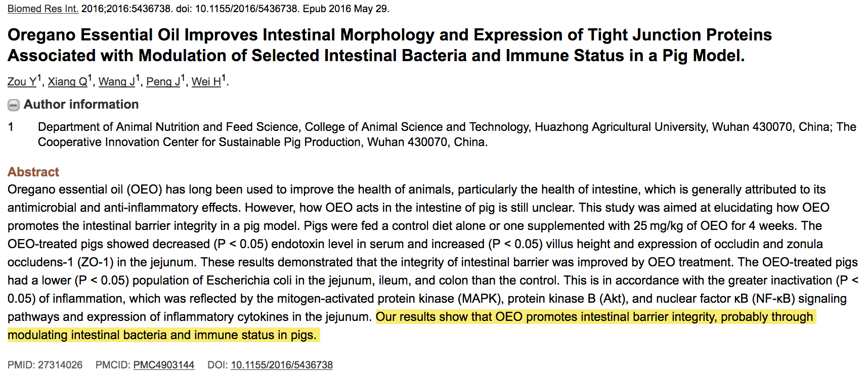Open author link Zou Y
The image size is (868, 377).
point(22,82)
